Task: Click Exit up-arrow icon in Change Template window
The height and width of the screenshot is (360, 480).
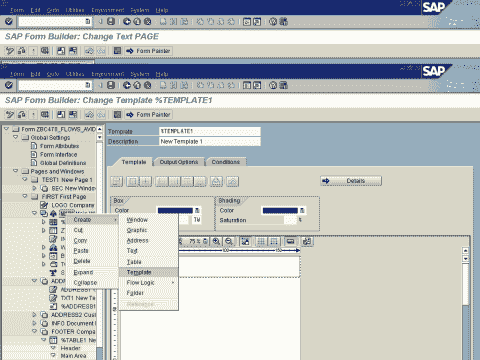Action: (137, 85)
